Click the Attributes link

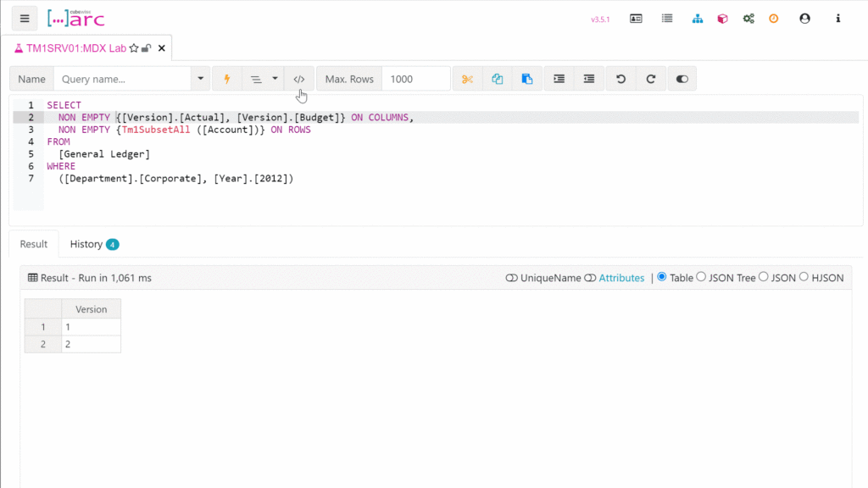point(621,278)
